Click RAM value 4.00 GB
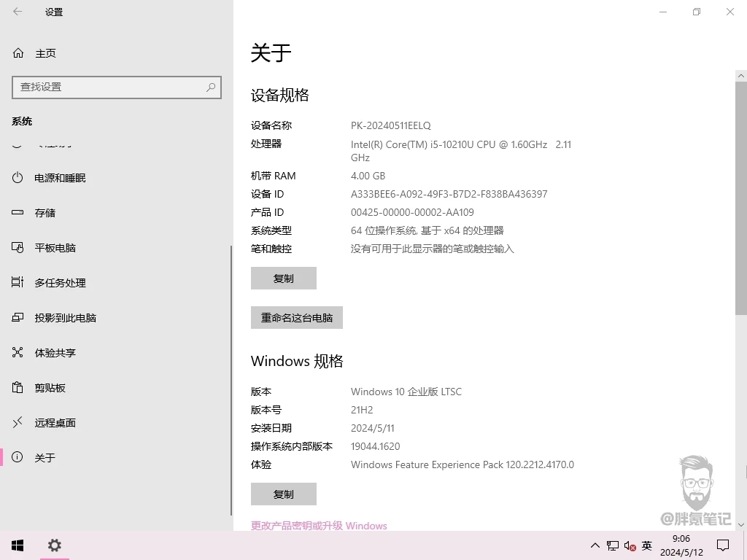Screen dimensions: 747x560 [368, 176]
